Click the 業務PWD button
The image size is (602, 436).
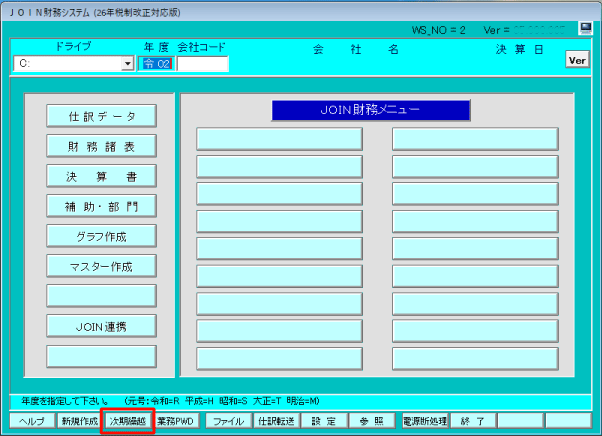(x=175, y=421)
